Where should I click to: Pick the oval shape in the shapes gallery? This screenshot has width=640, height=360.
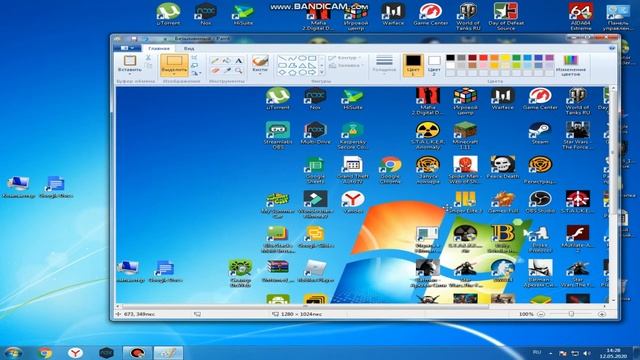pos(302,59)
